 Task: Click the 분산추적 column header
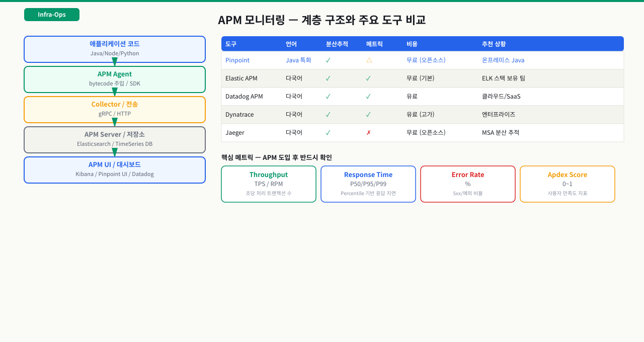coord(337,44)
